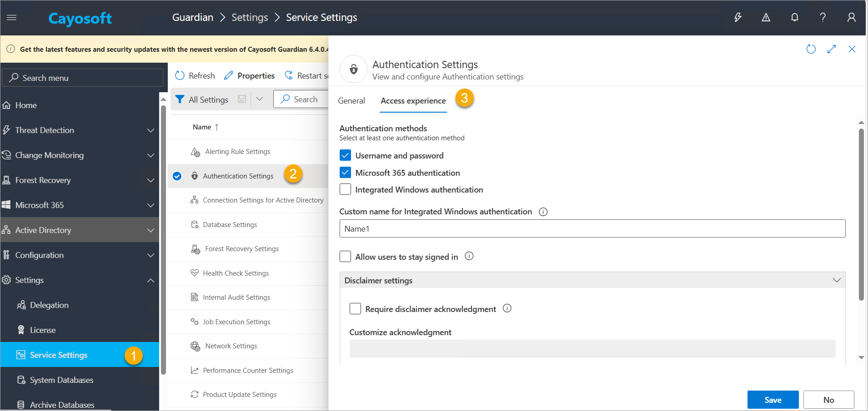Click the refresh icon in Authentication Settings panel

coord(811,49)
